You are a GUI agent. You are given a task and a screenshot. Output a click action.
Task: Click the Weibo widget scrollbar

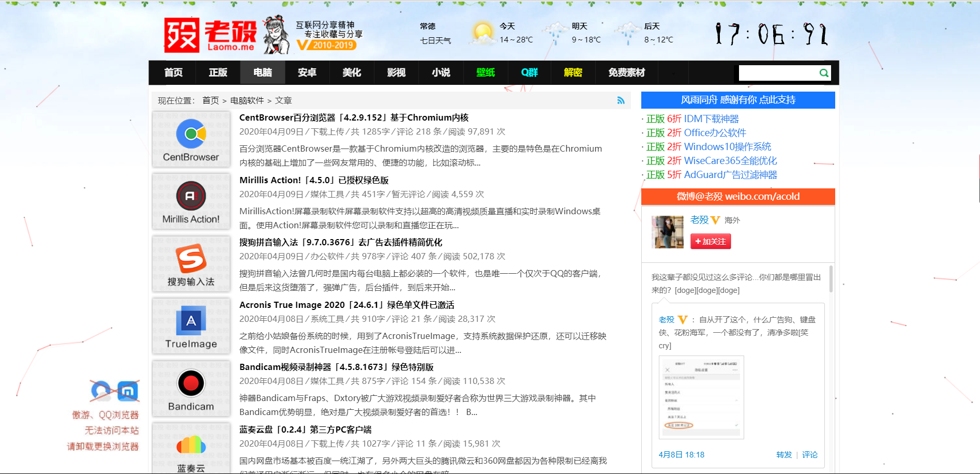831,279
